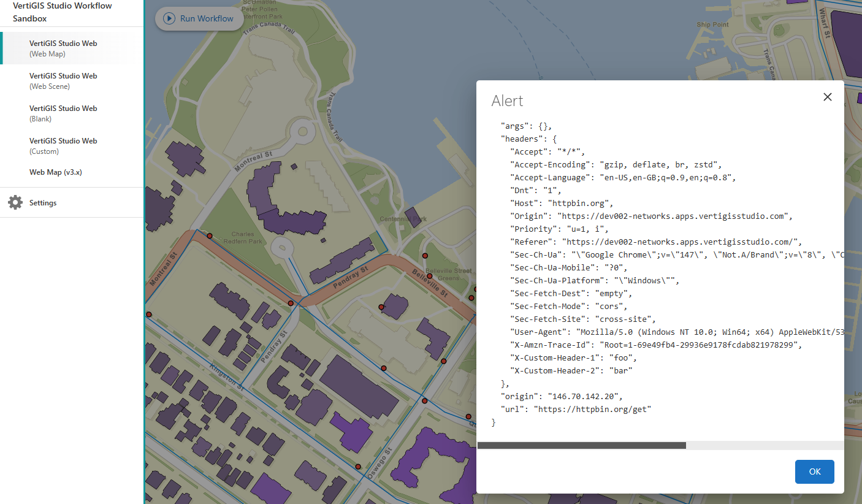
Task: Click the Montreal St label near roundabout
Action: [x=254, y=162]
